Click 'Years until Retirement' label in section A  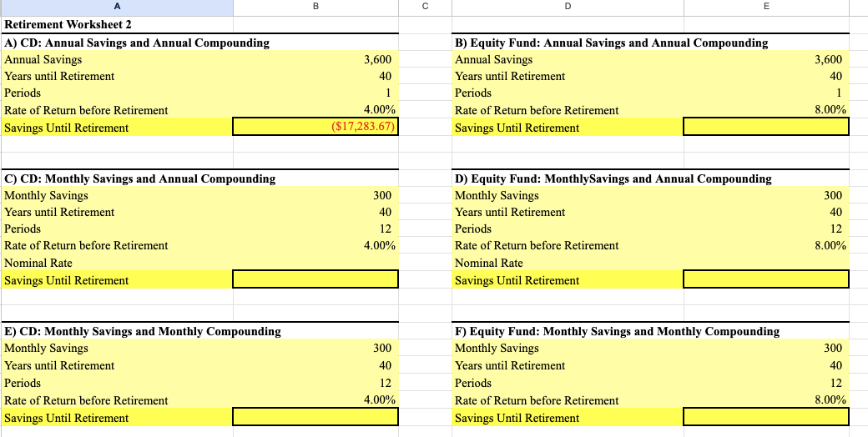tap(59, 76)
